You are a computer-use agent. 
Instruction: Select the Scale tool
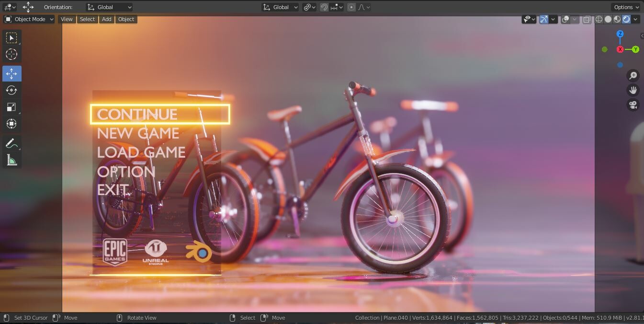tap(11, 107)
